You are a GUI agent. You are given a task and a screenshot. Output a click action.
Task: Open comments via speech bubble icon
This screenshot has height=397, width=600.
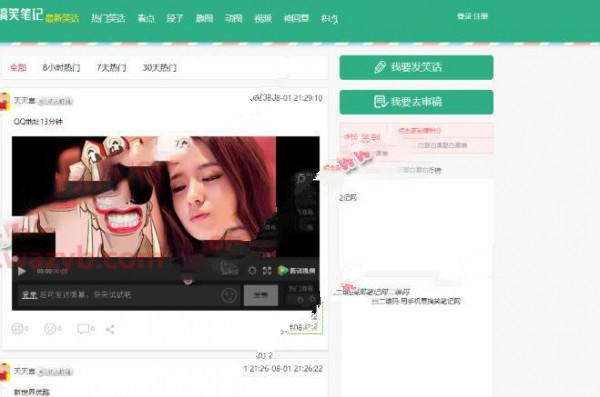point(83,329)
